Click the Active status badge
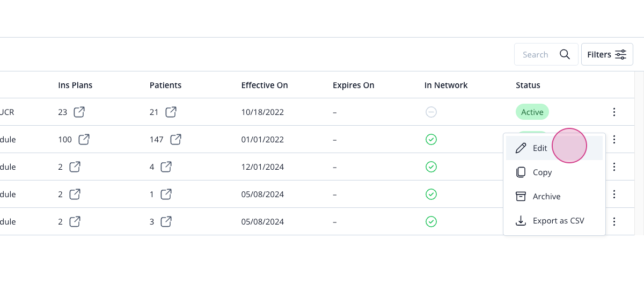 point(532,112)
